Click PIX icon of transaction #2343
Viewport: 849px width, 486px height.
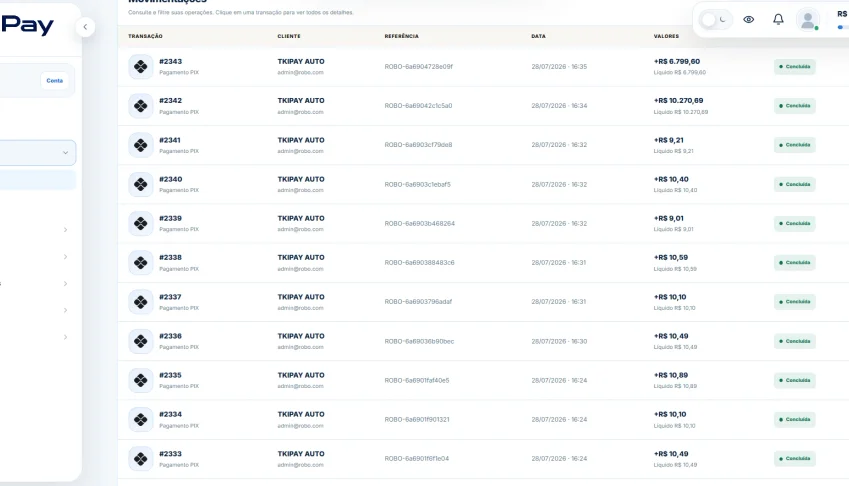[x=141, y=67]
